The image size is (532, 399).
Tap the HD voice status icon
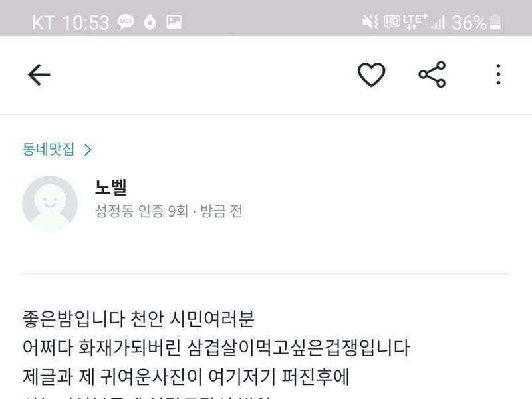click(392, 23)
